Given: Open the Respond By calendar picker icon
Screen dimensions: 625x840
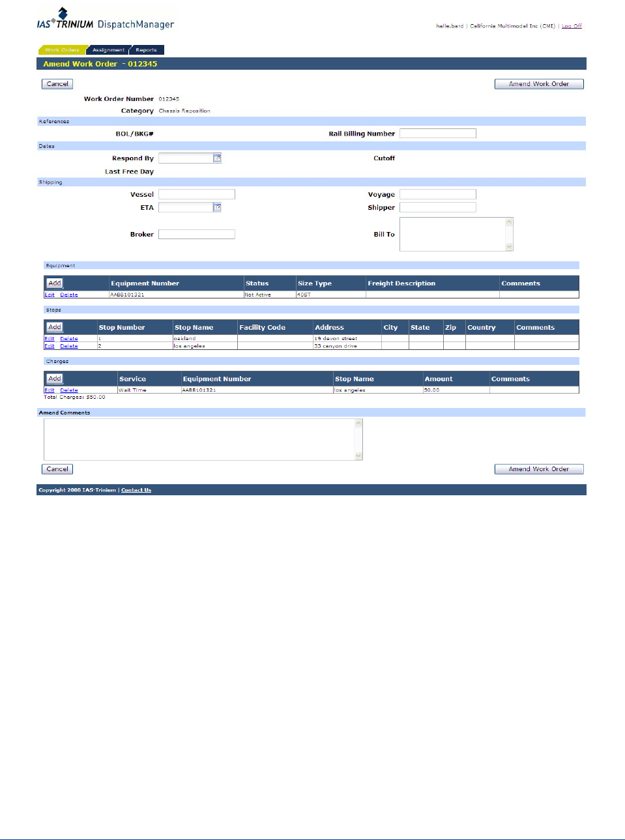Looking at the screenshot, I should point(218,158).
